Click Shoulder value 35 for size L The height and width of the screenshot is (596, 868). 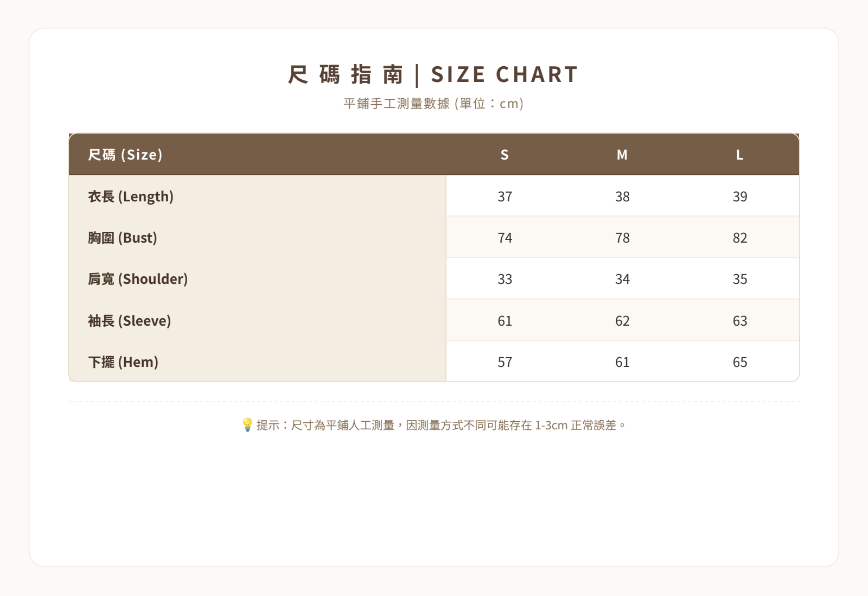pos(740,278)
